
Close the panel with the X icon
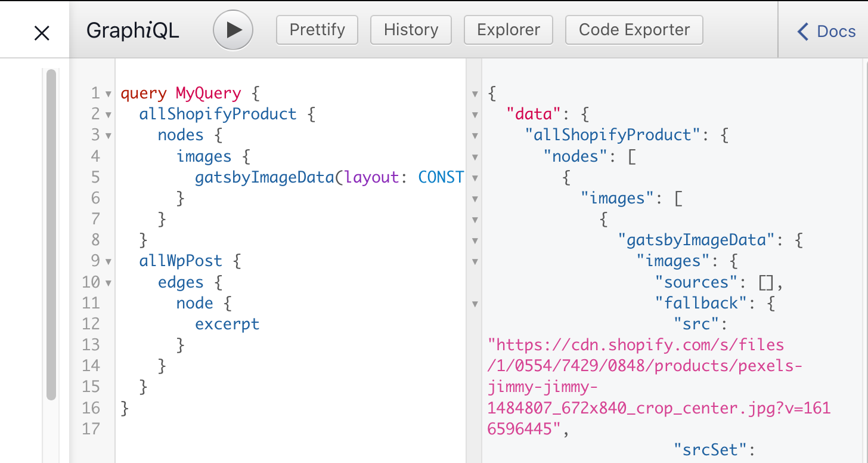pos(42,33)
